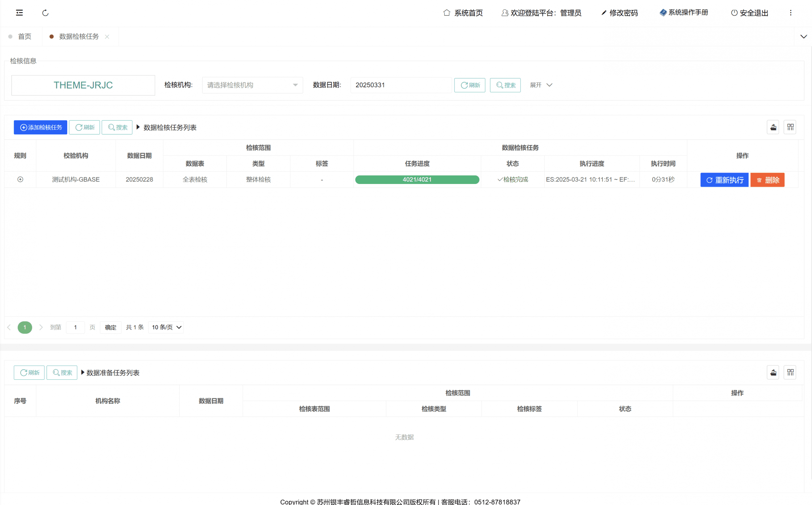Open the 10 条/页 page size dropdown
Viewport: 812px width, 505px height.
pos(166,327)
